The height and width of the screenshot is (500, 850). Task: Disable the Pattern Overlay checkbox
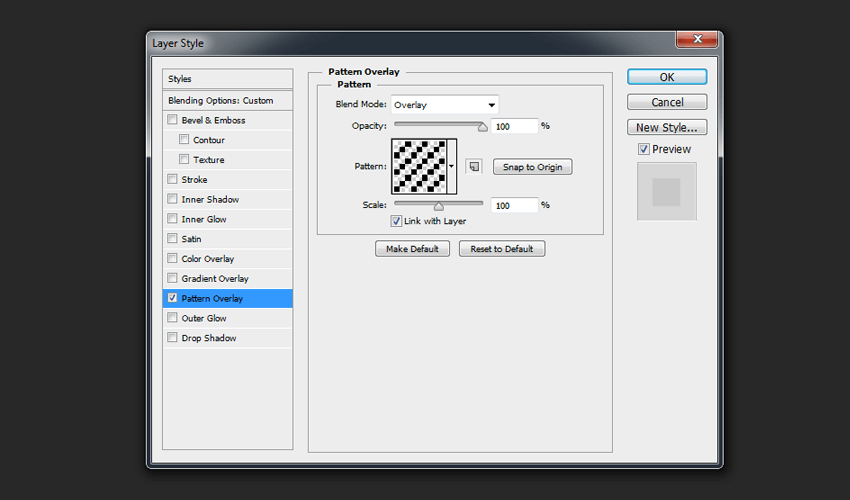pyautogui.click(x=173, y=298)
